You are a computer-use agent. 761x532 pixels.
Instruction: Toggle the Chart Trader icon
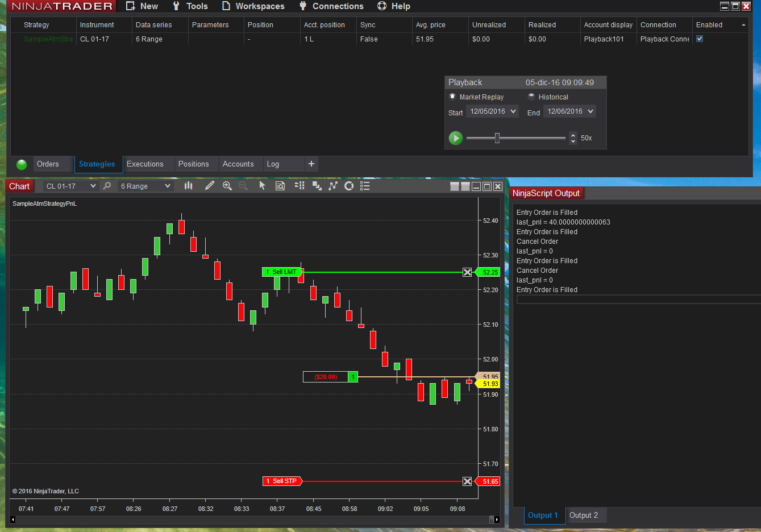300,186
